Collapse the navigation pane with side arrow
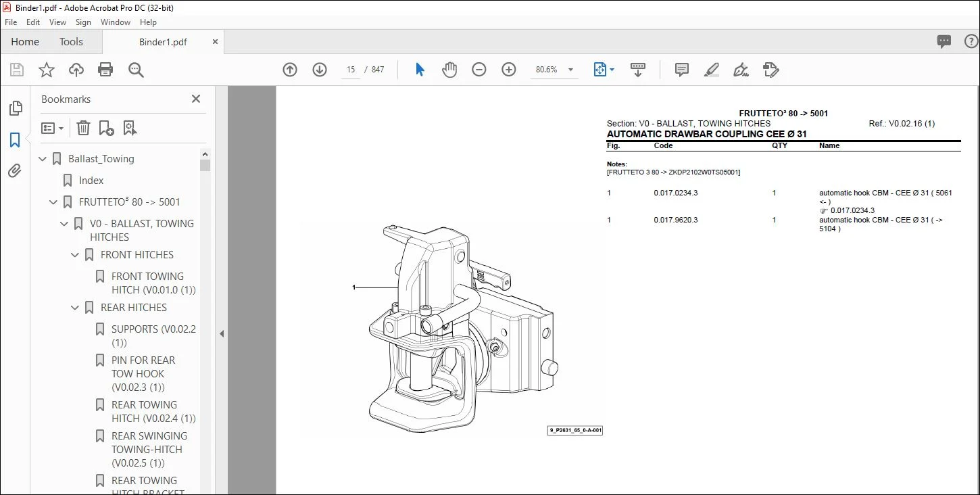The width and height of the screenshot is (980, 495). point(221,333)
